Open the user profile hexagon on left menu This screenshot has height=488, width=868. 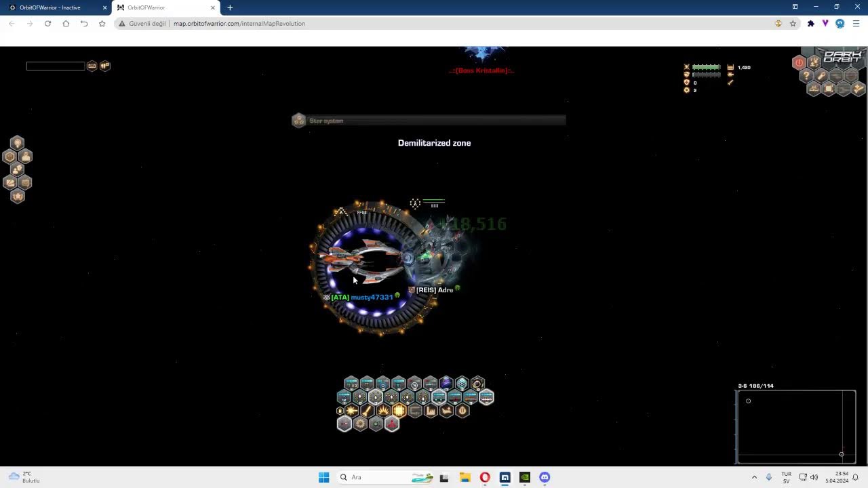coord(25,156)
